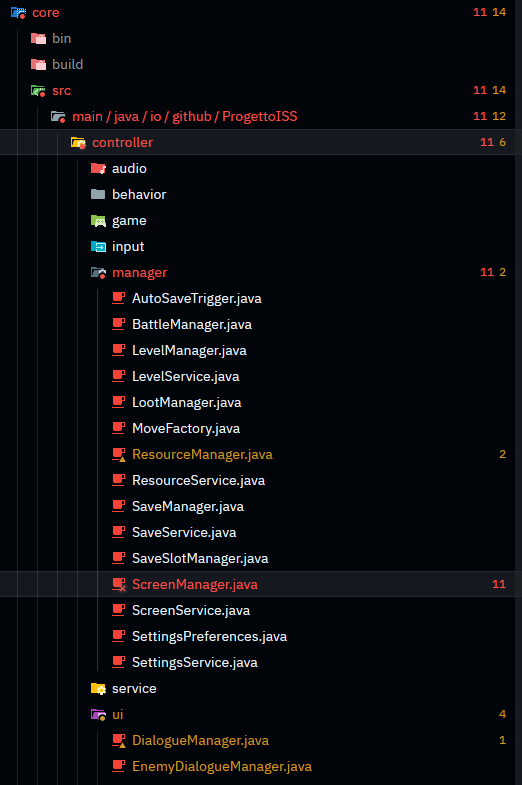Click the core folder icon
This screenshot has height=785, width=522.
tap(19, 13)
